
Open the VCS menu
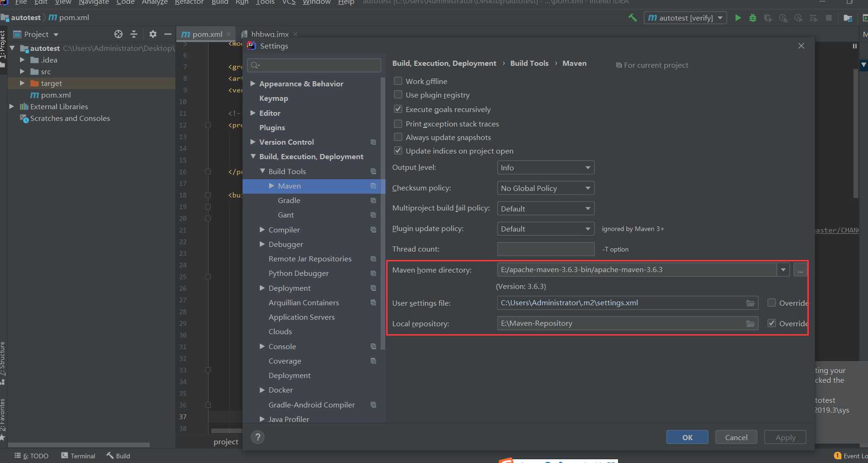pos(289,2)
